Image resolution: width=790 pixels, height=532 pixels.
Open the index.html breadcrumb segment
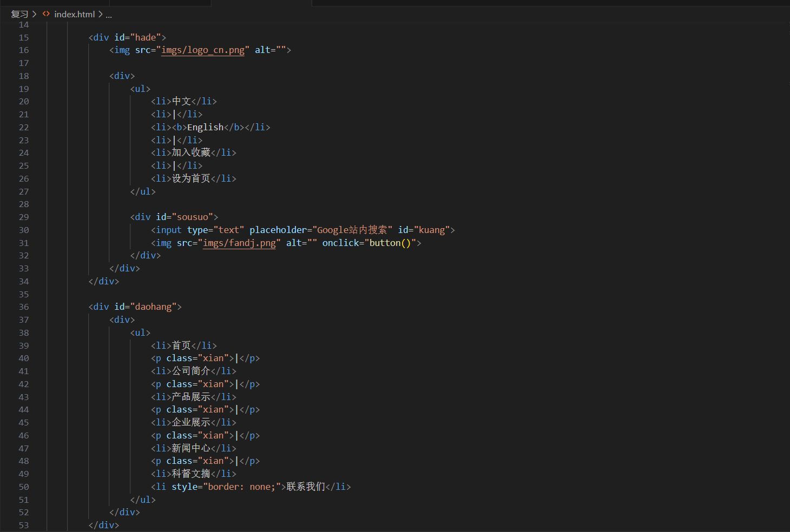[x=74, y=14]
